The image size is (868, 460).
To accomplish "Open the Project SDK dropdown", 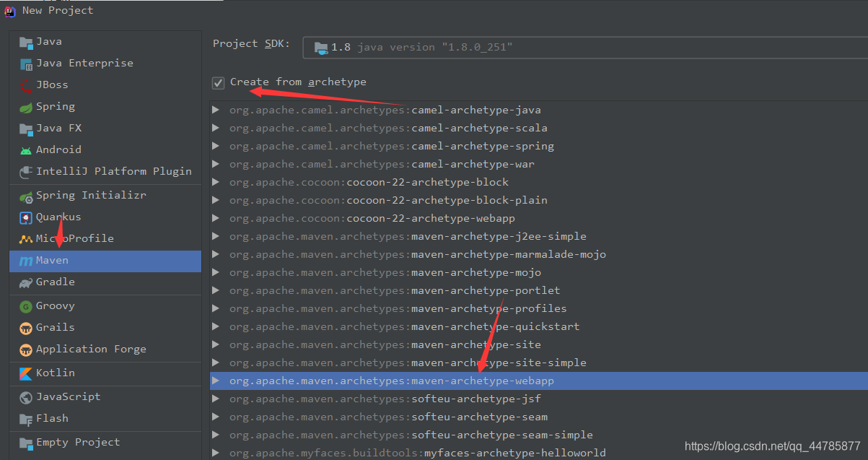I will (585, 48).
